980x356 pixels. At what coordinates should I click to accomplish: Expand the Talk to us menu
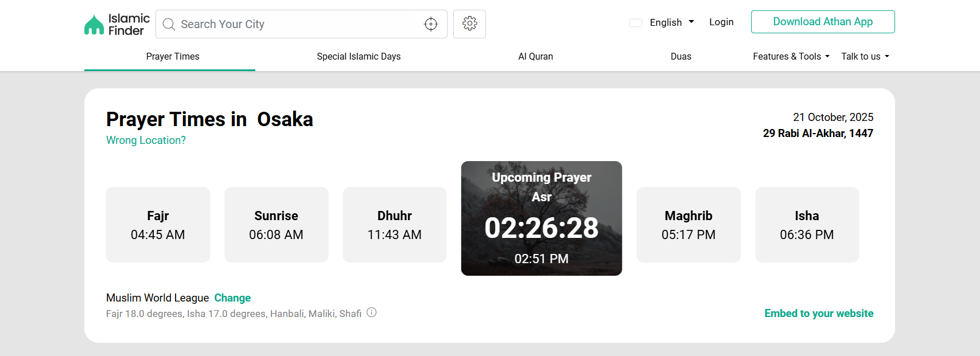[865, 56]
